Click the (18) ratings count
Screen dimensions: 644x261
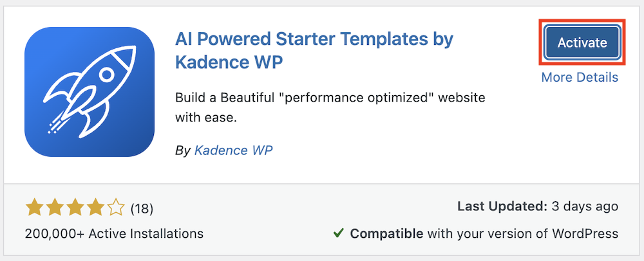(x=142, y=208)
